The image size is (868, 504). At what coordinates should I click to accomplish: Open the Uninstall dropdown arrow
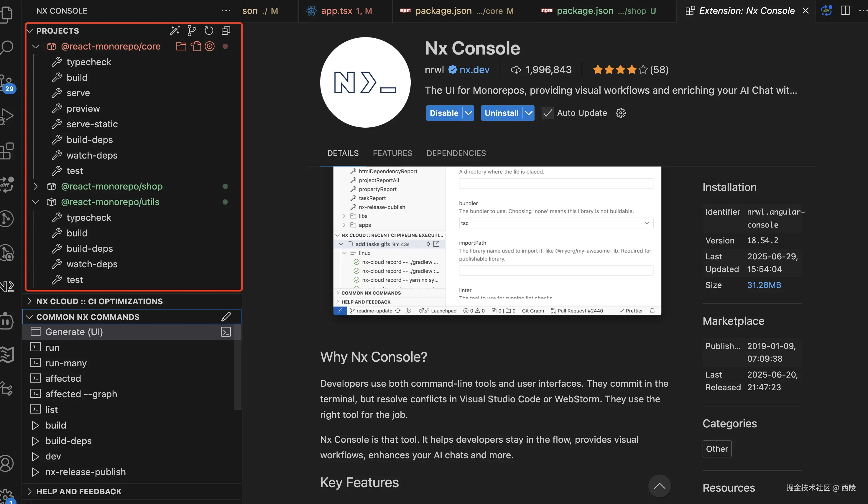529,113
